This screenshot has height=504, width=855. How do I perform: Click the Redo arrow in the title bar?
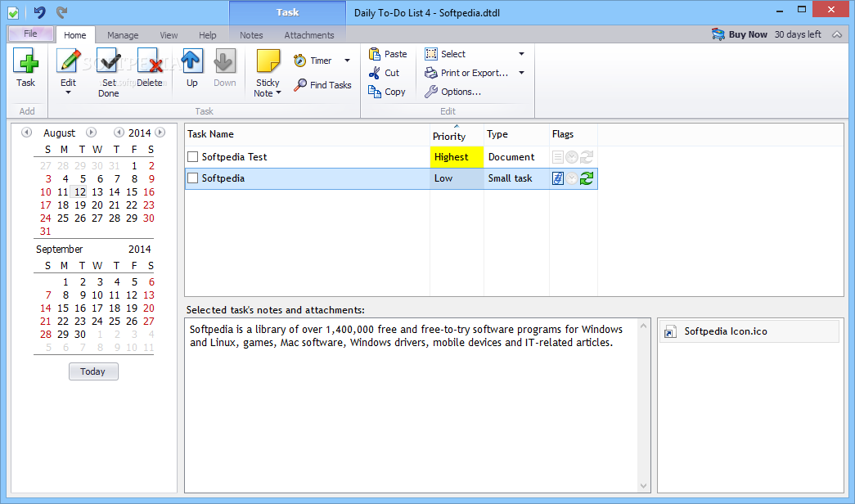[x=61, y=12]
